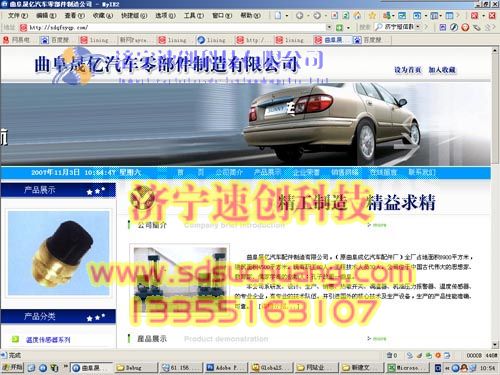Click the Refresh page icon in toolbar

click(346, 16)
